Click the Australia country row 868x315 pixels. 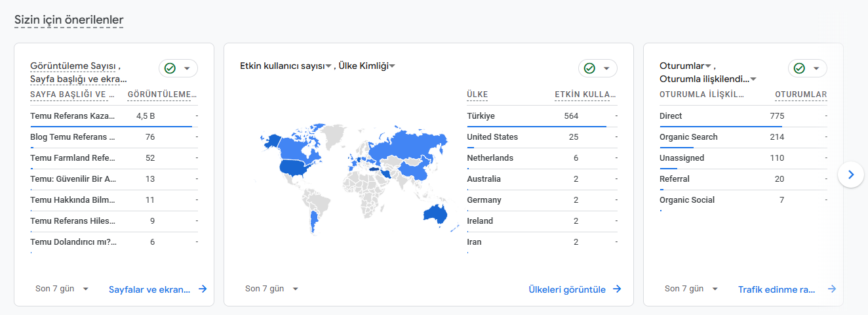pos(542,179)
